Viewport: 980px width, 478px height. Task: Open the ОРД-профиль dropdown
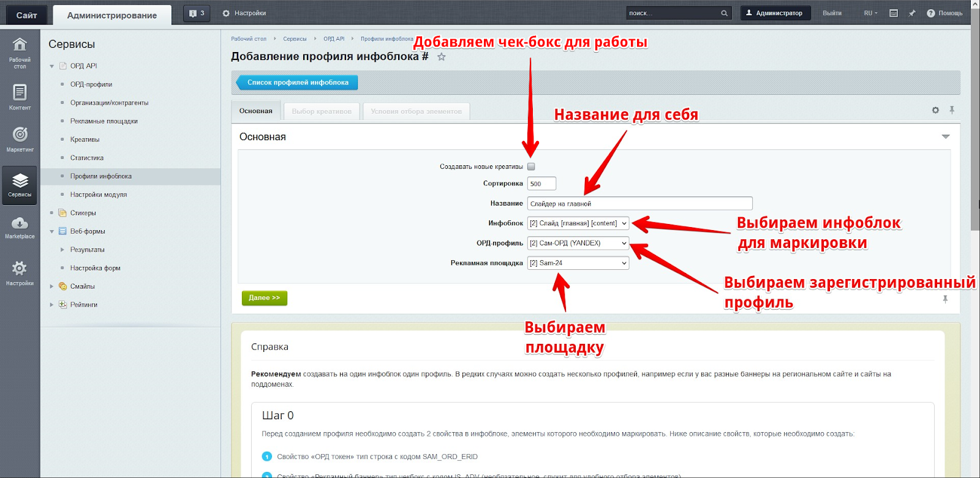[x=578, y=243]
